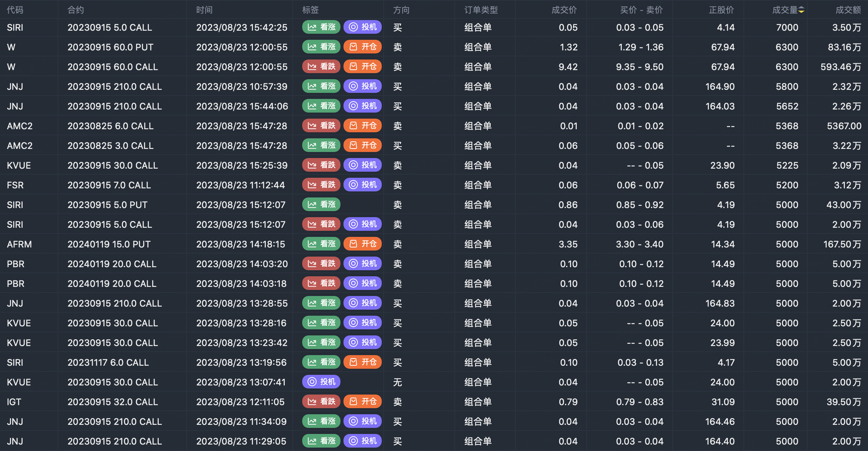Click 开仓 tag on SIRI 6.0 CALL row
Screen dimensions: 868x451
(362, 362)
